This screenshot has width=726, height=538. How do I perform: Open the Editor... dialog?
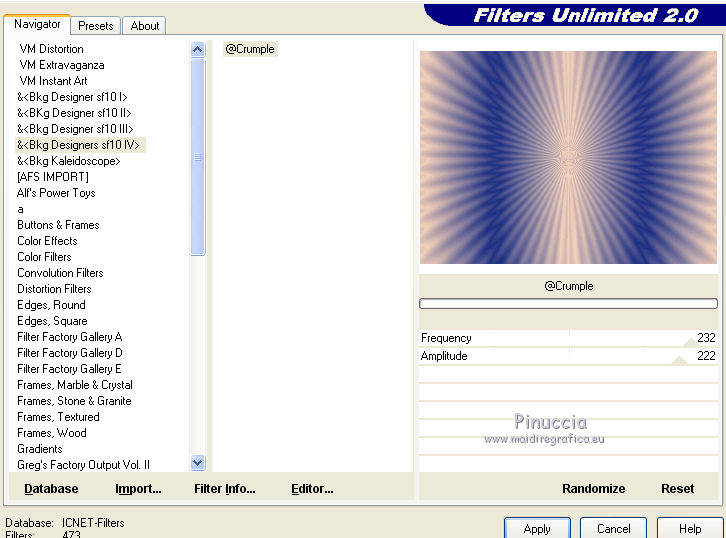(312, 489)
